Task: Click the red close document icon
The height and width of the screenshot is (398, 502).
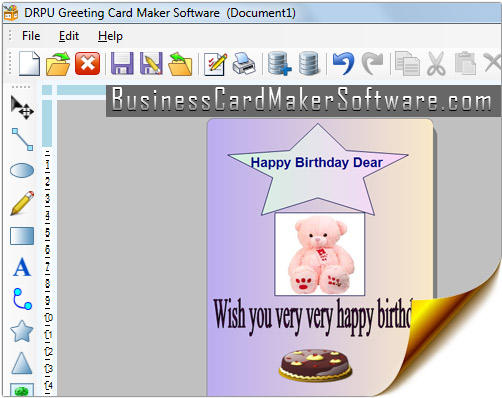Action: coord(87,63)
